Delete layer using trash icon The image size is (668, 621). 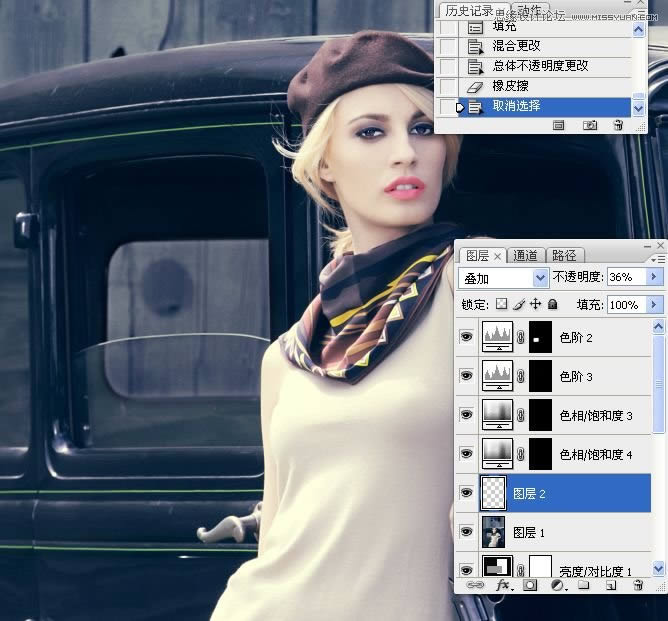[637, 585]
